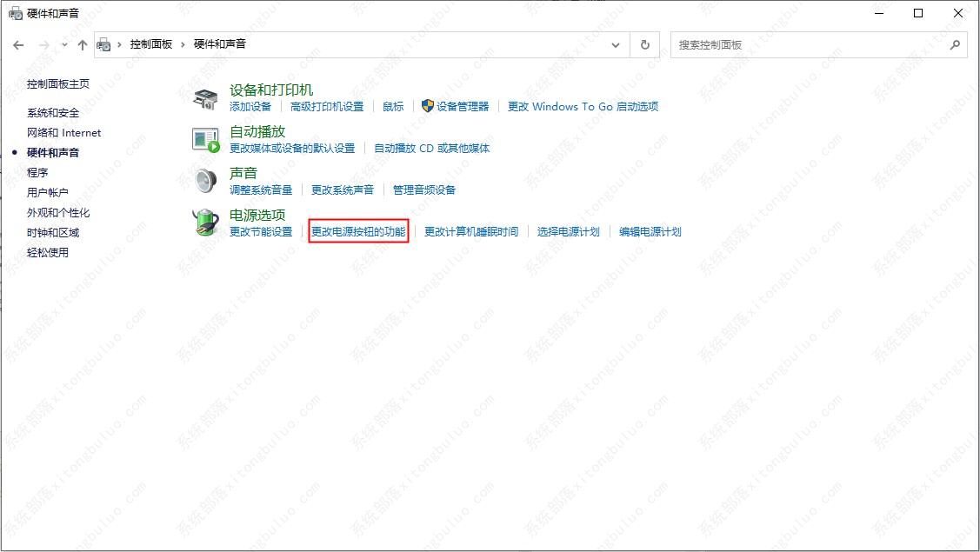This screenshot has height=552, width=980.
Task: Open recent locations dropdown arrow
Action: [x=63, y=44]
